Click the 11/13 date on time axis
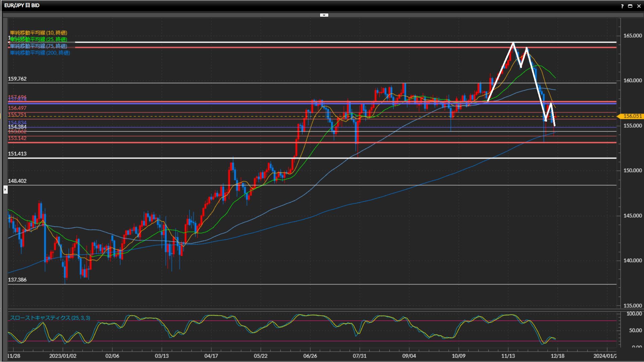Screen dimensions: 644x362 tap(508, 356)
